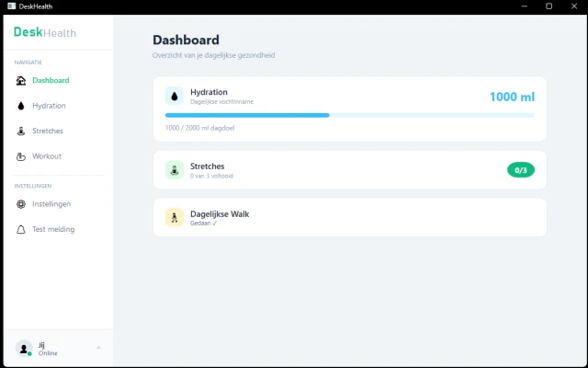Viewport: 588px width, 368px height.
Task: Click the hydration progress bar
Action: click(x=350, y=116)
